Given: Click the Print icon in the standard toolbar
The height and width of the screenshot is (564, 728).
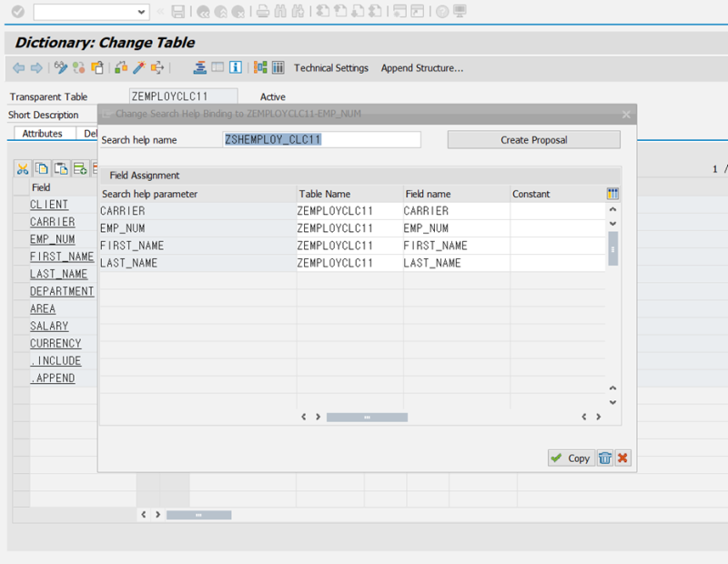Looking at the screenshot, I should click(263, 13).
